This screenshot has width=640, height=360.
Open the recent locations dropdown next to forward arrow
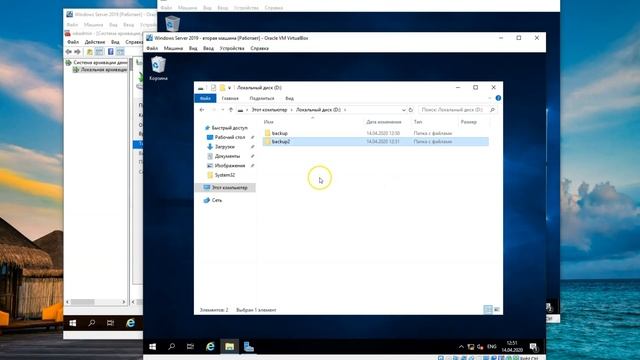[x=222, y=110]
